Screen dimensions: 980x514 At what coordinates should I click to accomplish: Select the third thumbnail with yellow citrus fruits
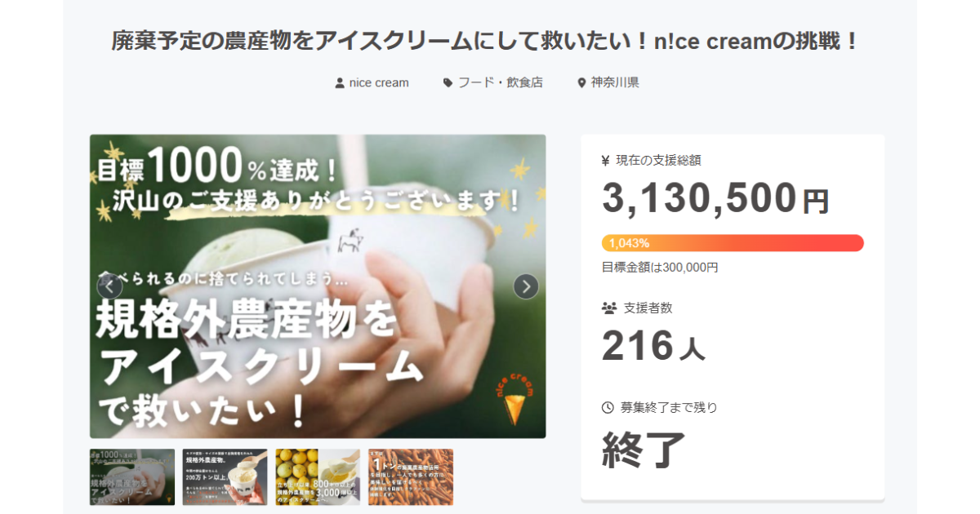point(318,477)
